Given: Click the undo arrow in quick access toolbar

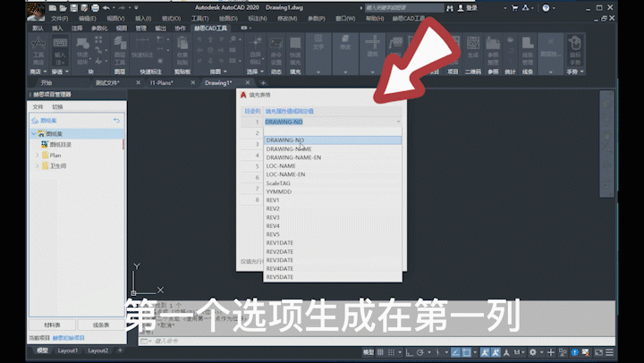Looking at the screenshot, I should (x=106, y=8).
